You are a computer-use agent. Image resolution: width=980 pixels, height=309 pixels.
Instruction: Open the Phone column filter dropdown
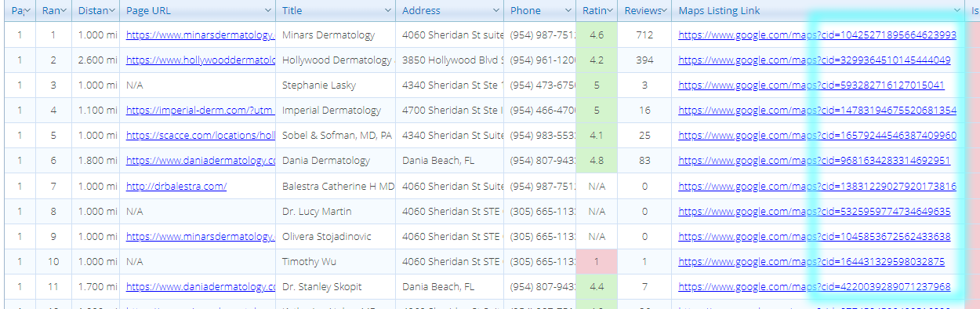[x=568, y=11]
